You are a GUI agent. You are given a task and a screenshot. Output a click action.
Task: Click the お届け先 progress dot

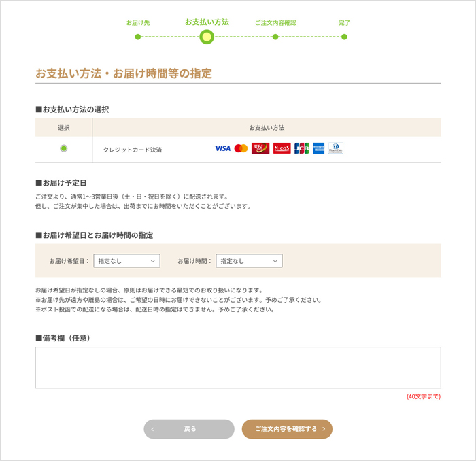138,37
